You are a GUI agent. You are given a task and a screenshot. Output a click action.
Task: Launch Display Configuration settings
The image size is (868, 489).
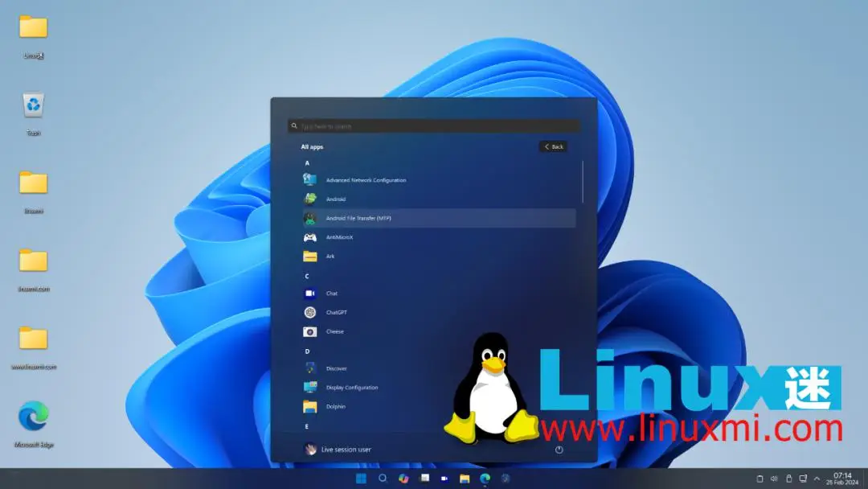(351, 387)
